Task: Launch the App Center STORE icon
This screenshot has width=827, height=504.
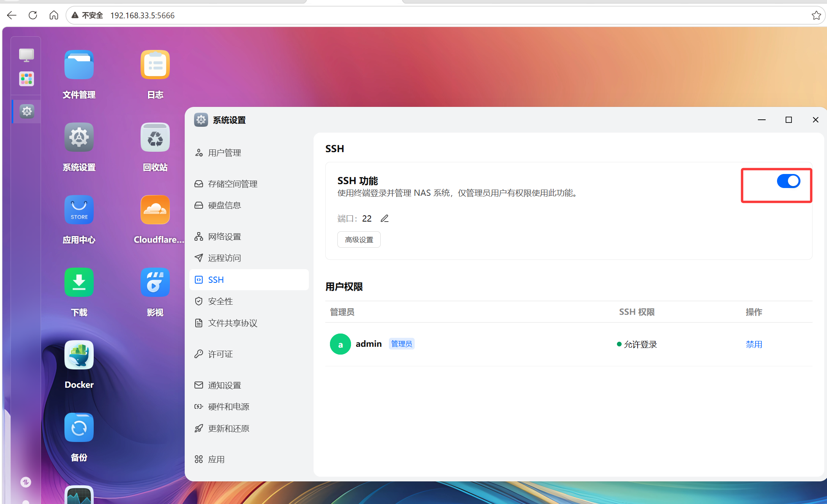Action: pyautogui.click(x=79, y=210)
